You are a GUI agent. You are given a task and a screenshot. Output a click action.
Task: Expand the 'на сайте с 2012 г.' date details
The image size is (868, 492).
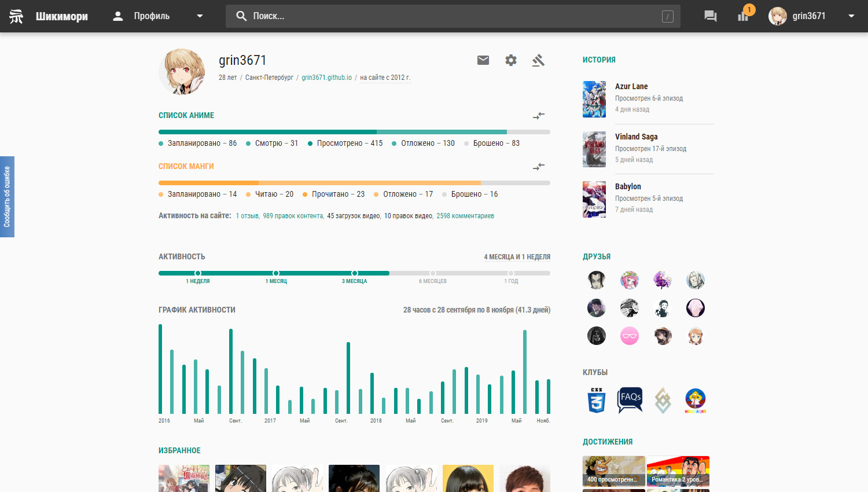(x=385, y=78)
